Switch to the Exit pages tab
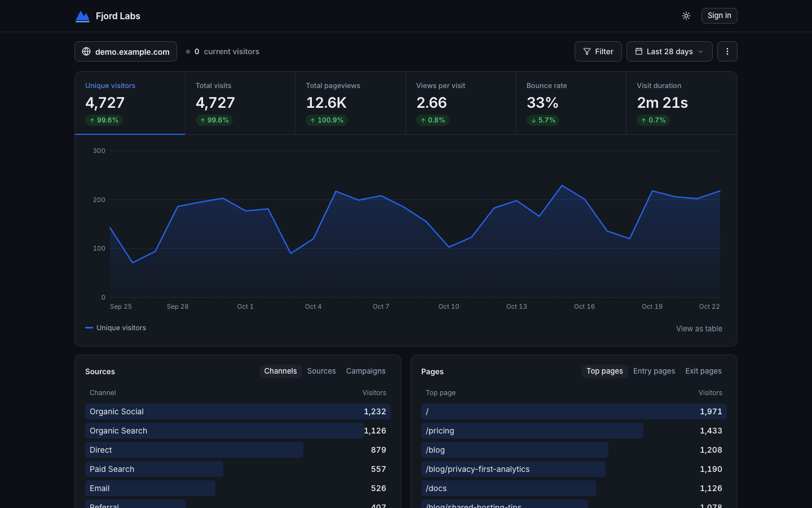The height and width of the screenshot is (508, 812). point(703,371)
